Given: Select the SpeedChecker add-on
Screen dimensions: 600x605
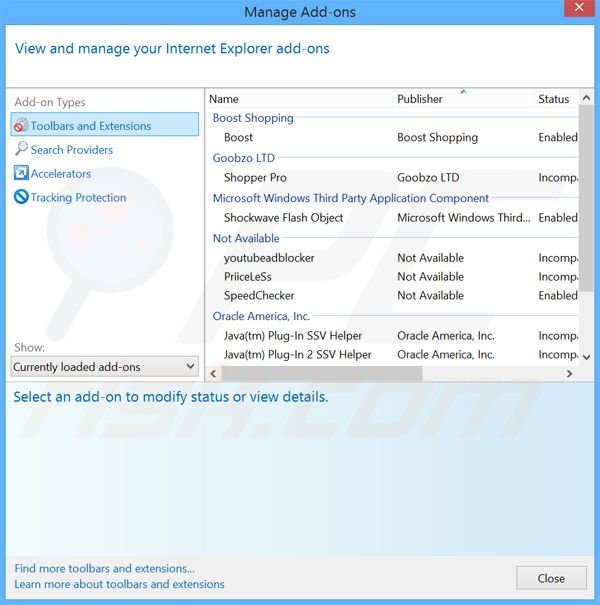Looking at the screenshot, I should 394,296.
